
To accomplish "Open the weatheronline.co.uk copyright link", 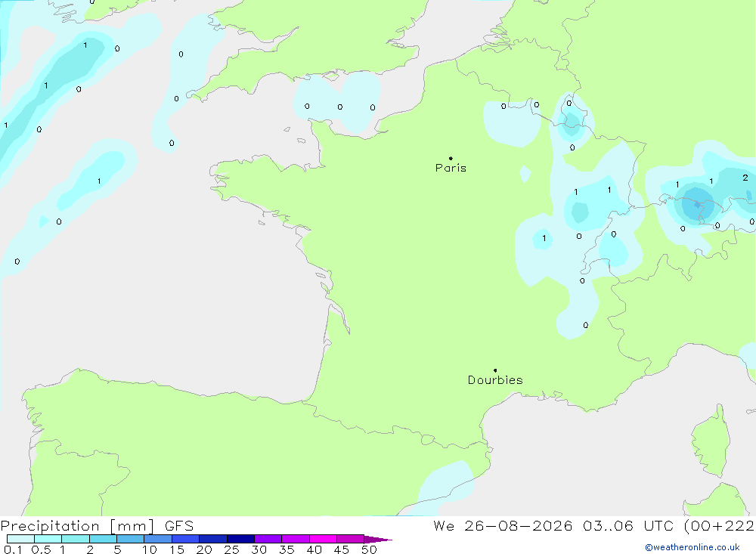I will 692,547.
